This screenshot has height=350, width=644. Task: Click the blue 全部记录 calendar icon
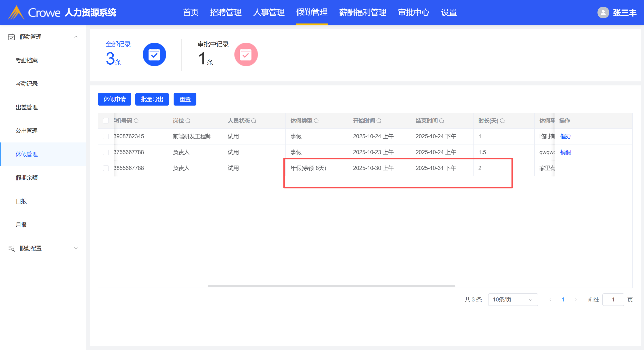[154, 55]
